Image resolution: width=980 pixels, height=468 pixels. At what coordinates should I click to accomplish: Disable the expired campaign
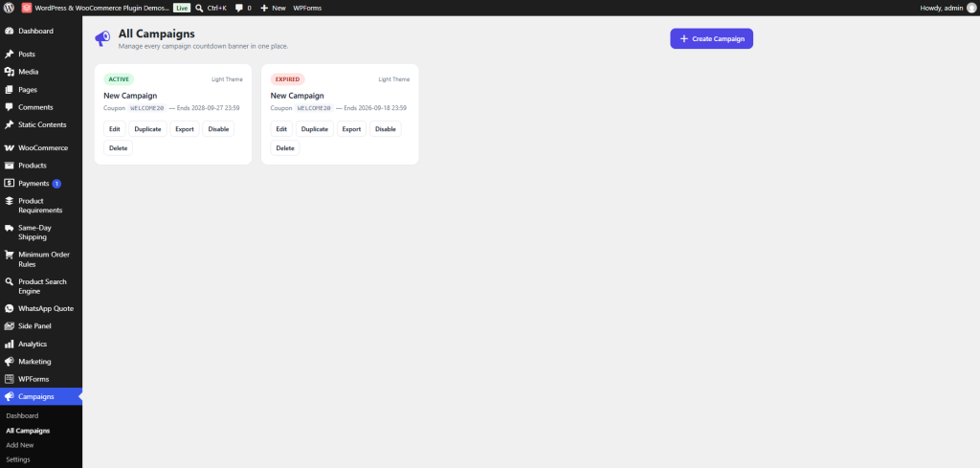tap(385, 129)
